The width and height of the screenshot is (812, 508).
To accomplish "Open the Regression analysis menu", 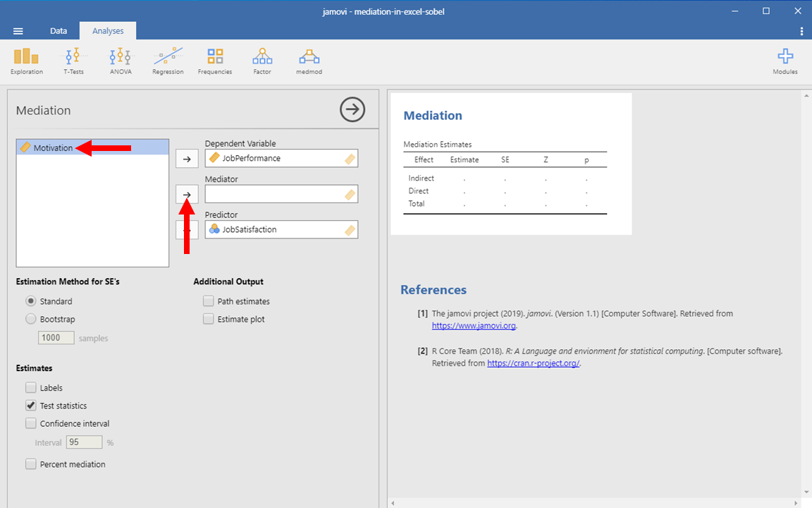I will (168, 61).
